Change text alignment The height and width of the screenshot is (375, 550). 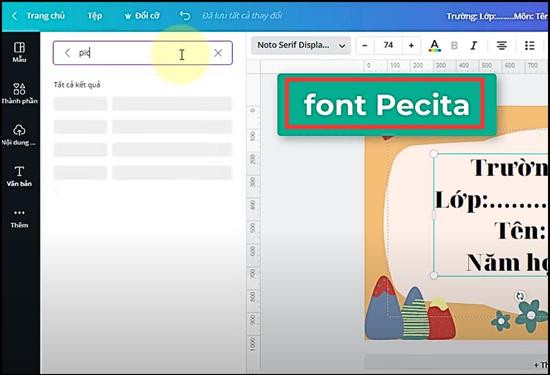click(x=502, y=46)
